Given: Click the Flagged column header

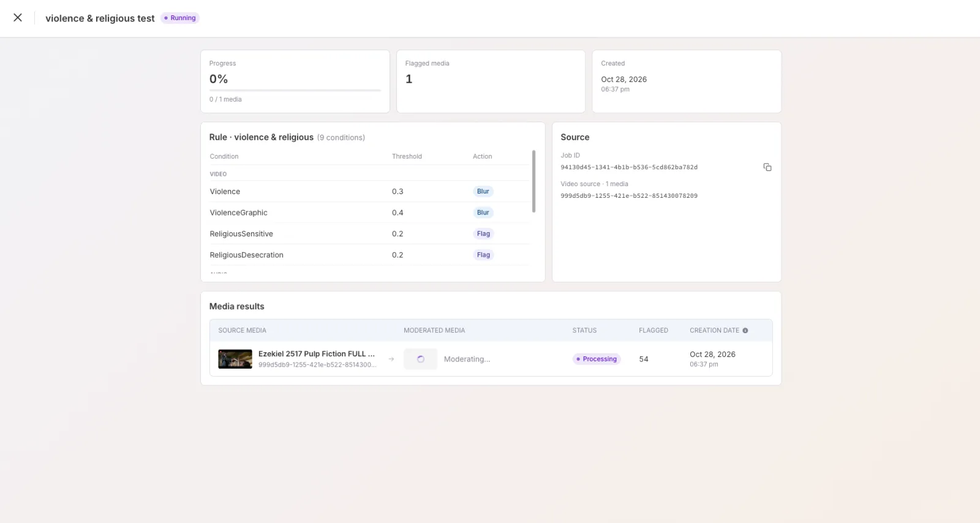Looking at the screenshot, I should click(x=654, y=331).
